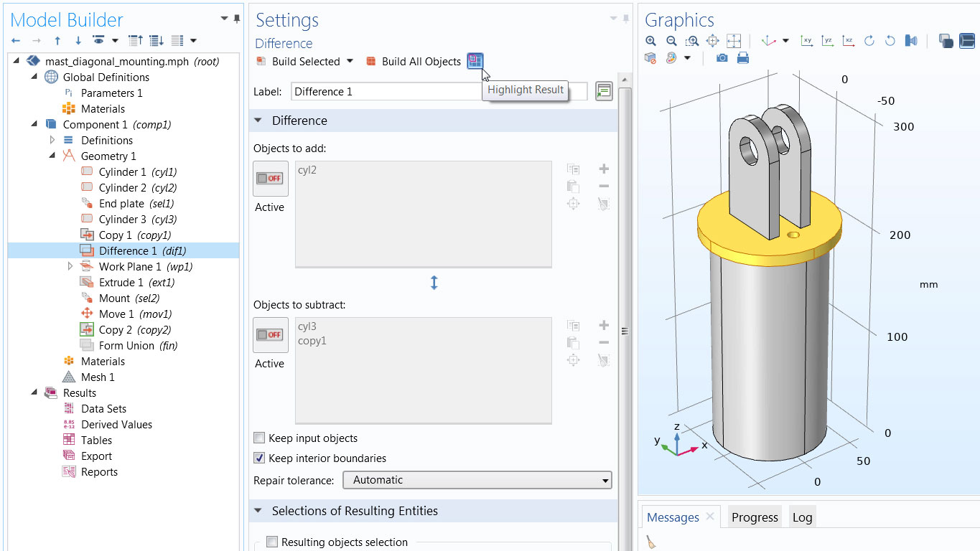The height and width of the screenshot is (551, 980).
Task: Click the Highlight Result icon
Action: (x=475, y=61)
